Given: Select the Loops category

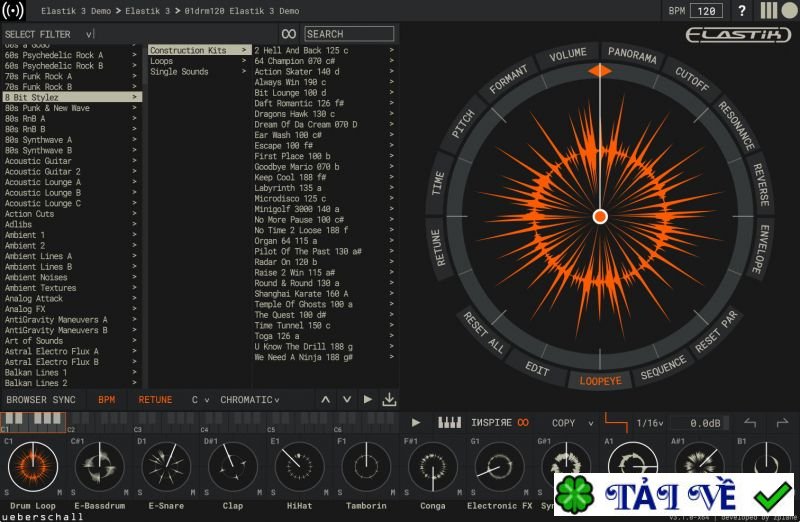Looking at the screenshot, I should pos(162,61).
